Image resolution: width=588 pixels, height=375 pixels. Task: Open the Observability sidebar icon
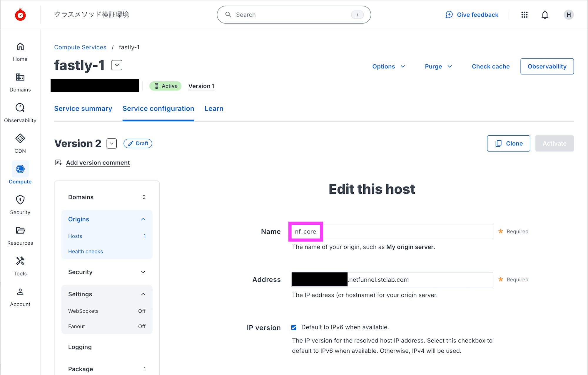click(x=20, y=108)
